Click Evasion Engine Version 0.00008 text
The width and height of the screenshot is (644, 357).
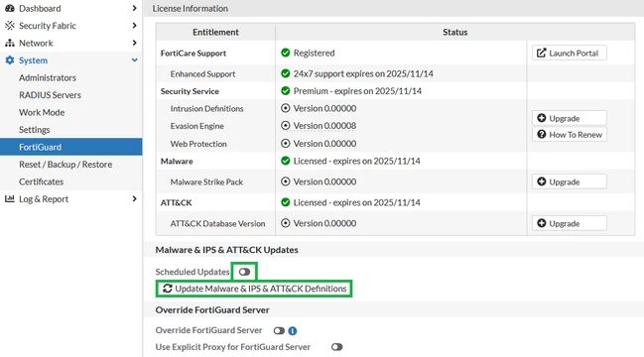324,126
